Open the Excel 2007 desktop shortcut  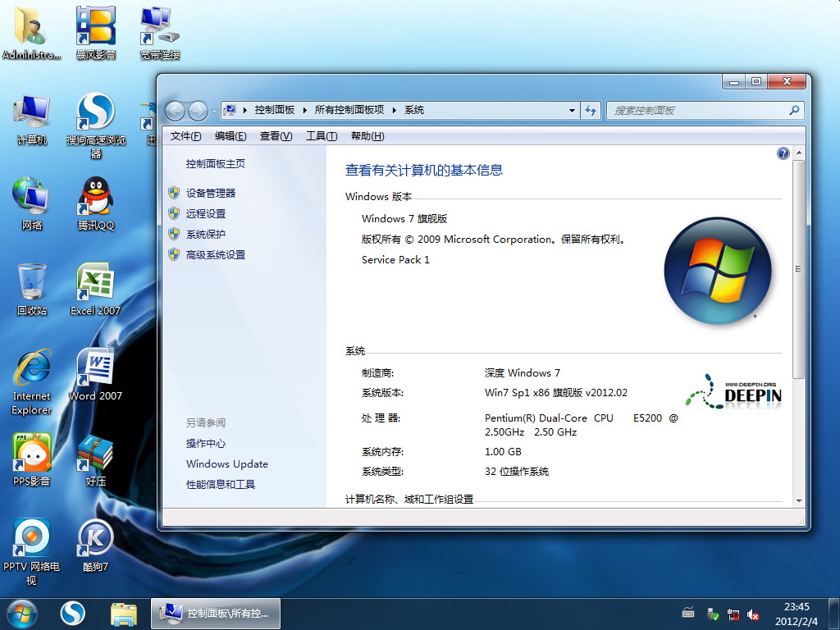(x=95, y=289)
